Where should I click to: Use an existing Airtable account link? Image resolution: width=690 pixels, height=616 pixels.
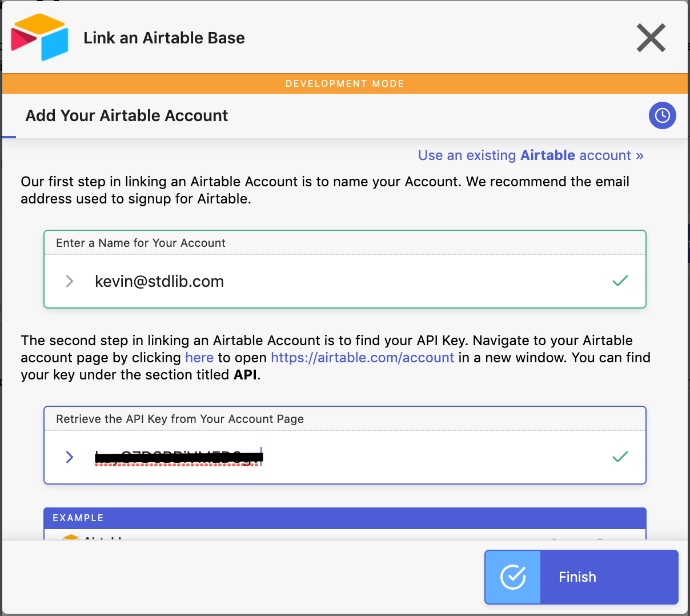pyautogui.click(x=531, y=155)
